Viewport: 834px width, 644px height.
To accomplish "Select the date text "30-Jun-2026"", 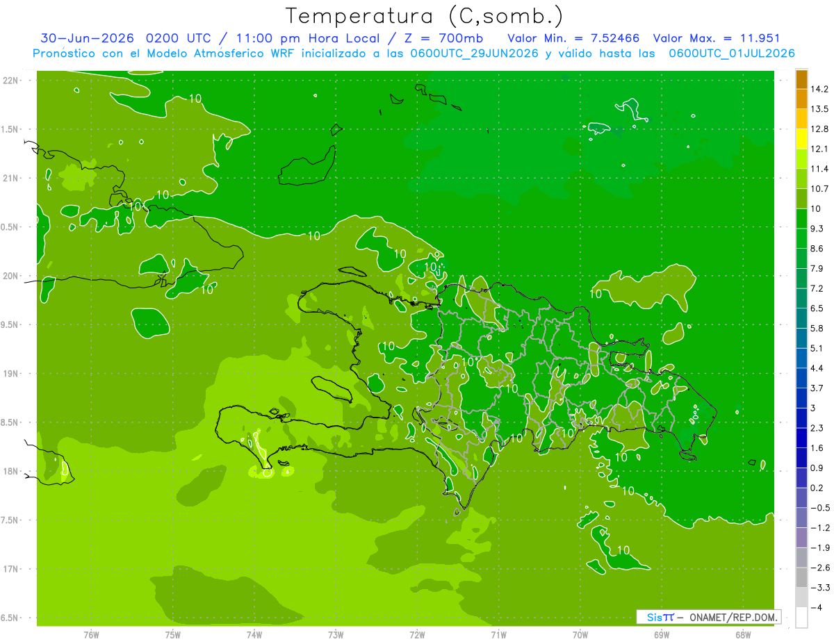I will pos(87,38).
